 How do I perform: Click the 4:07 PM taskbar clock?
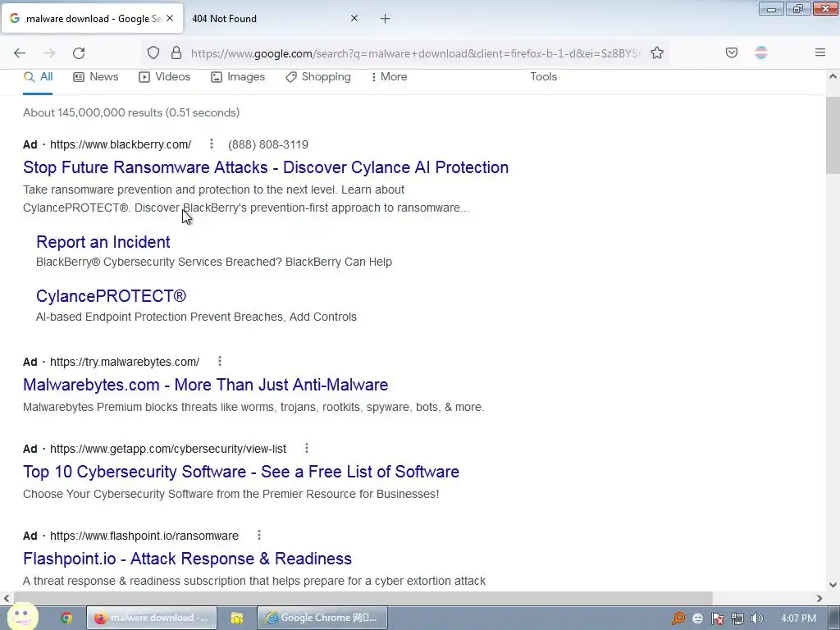[799, 619]
